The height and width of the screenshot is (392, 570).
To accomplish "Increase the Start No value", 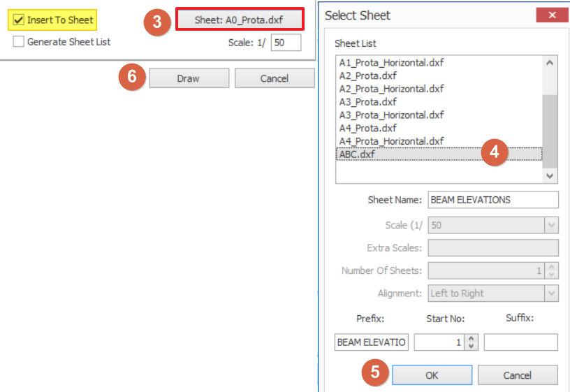I will tap(472, 338).
